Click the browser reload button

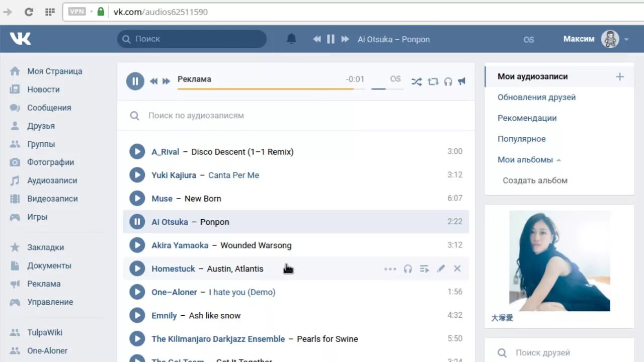click(29, 12)
